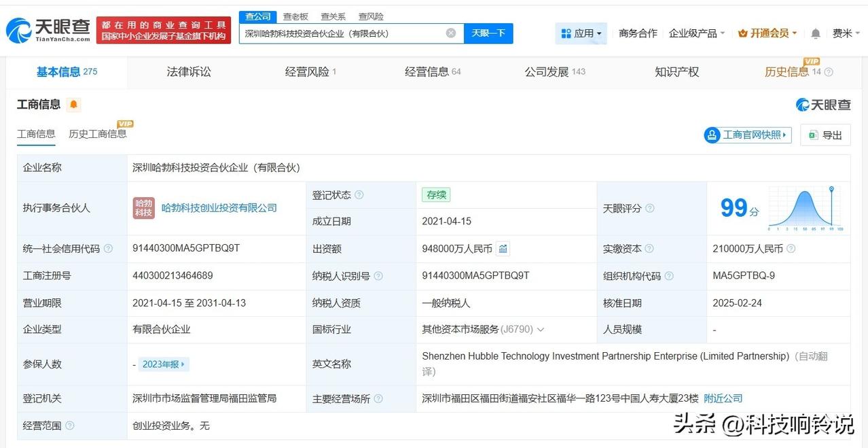Screen dimensions: 868x448
Task: Open help icon next to 统一社会信用代码
Action: click(x=108, y=249)
